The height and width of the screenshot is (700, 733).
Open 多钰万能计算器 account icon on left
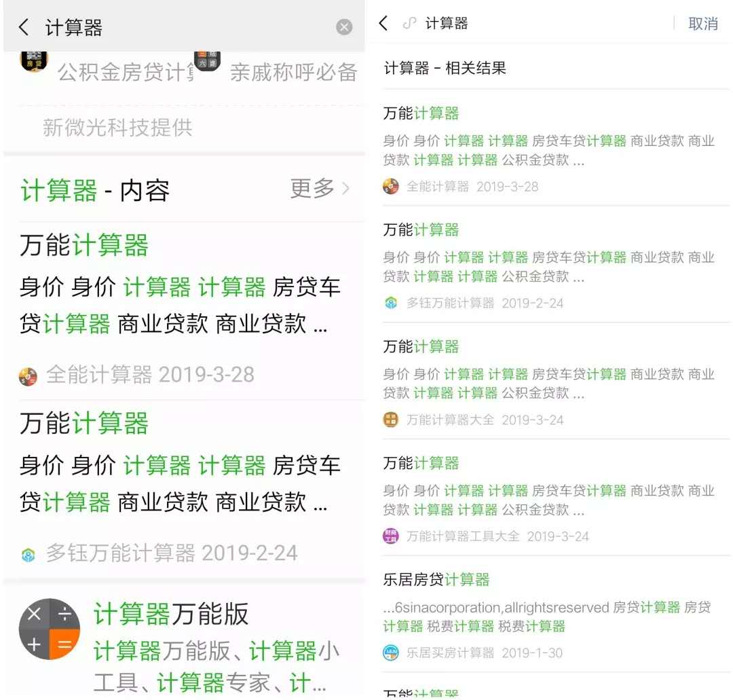[28, 555]
